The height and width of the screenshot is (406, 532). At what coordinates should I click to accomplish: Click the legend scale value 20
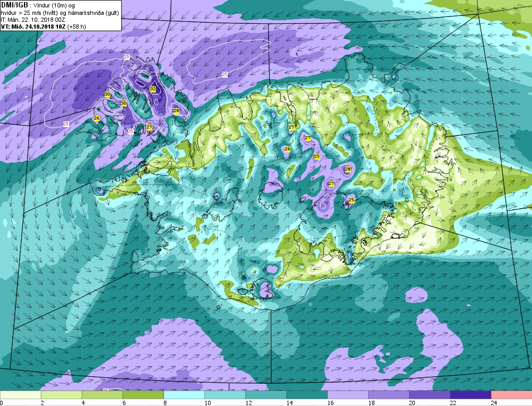[x=412, y=403]
